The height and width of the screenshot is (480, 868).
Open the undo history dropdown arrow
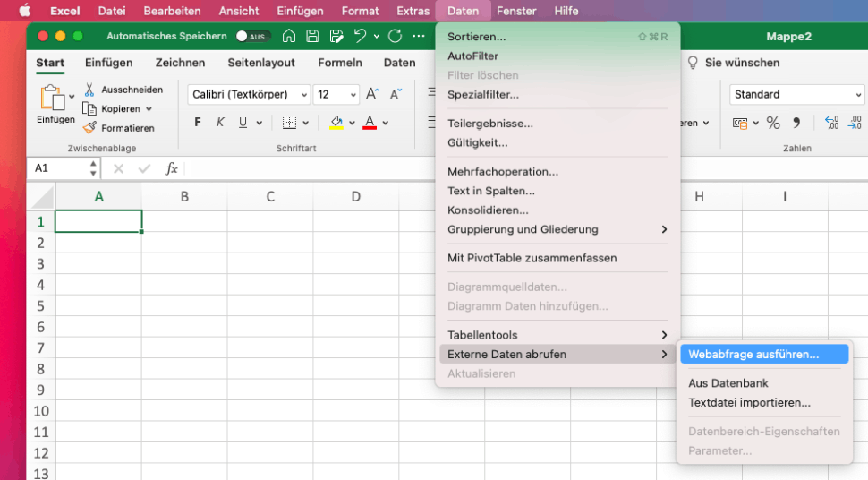[377, 37]
